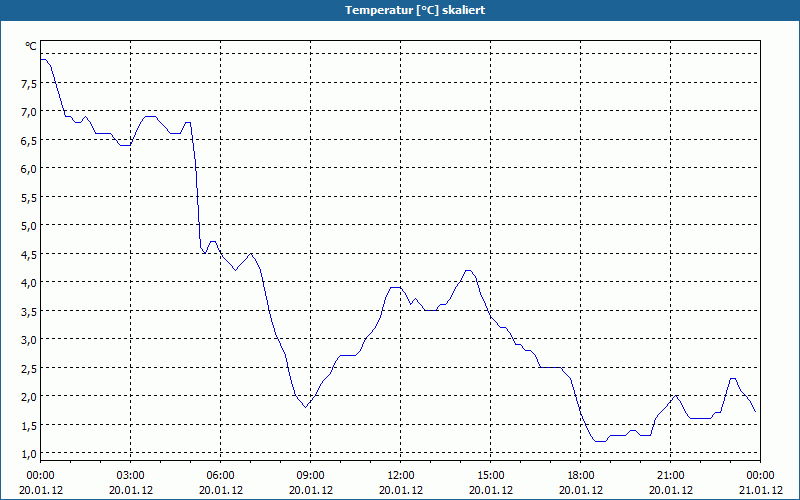Click the 1,0 y-axis label
Viewport: 800px width, 500px height.
pyautogui.click(x=29, y=454)
